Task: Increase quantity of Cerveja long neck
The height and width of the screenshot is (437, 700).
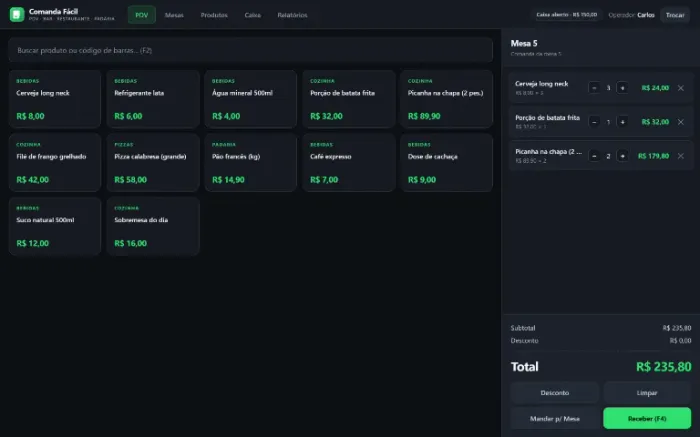Action: pyautogui.click(x=622, y=88)
